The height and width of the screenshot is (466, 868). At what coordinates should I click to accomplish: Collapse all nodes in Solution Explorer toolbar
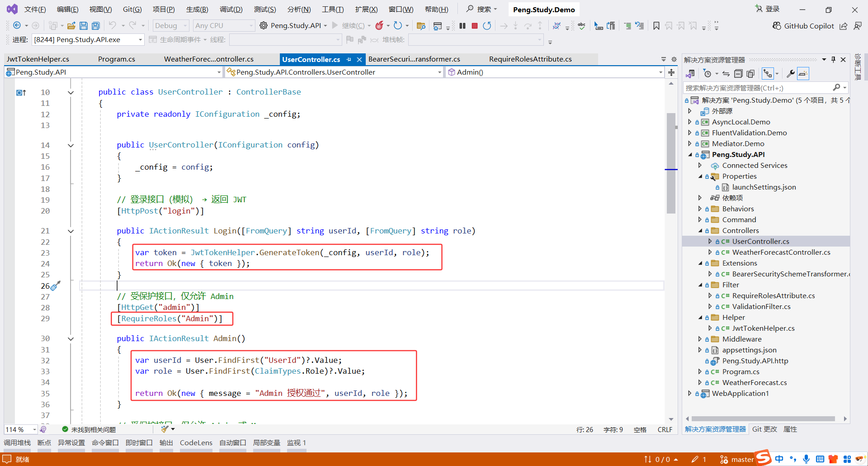coord(738,74)
